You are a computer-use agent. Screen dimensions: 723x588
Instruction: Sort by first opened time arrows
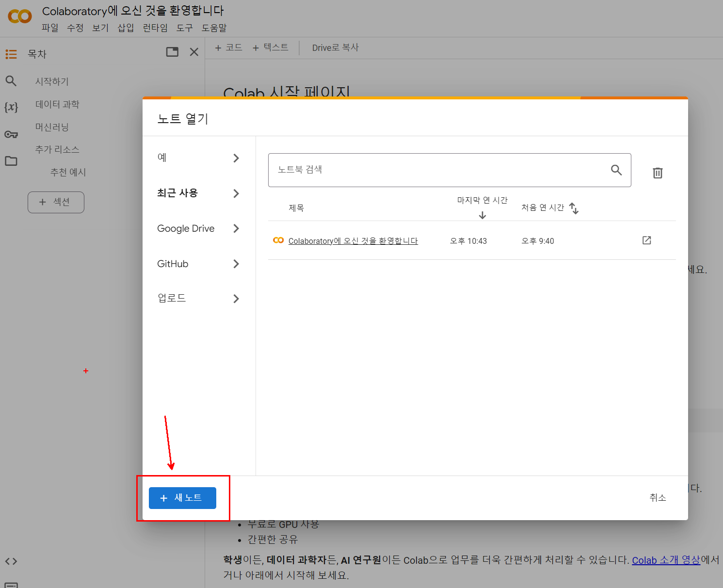[x=574, y=208]
